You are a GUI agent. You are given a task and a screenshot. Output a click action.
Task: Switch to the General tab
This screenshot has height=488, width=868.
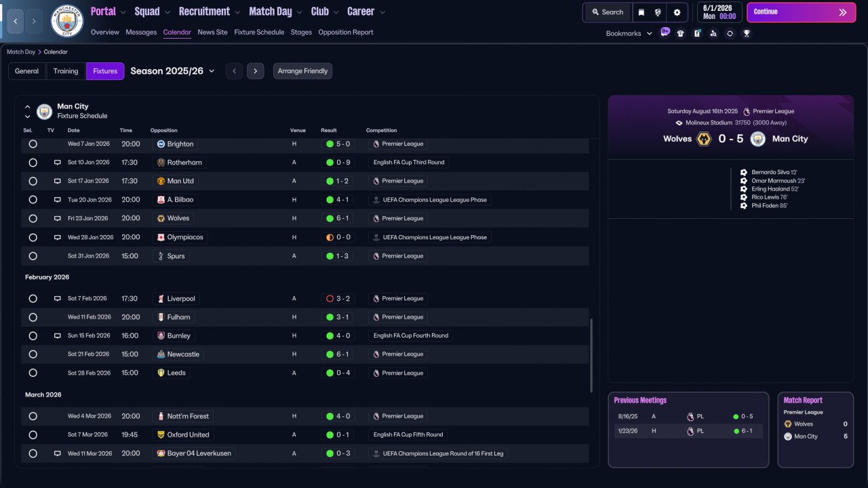pyautogui.click(x=27, y=71)
